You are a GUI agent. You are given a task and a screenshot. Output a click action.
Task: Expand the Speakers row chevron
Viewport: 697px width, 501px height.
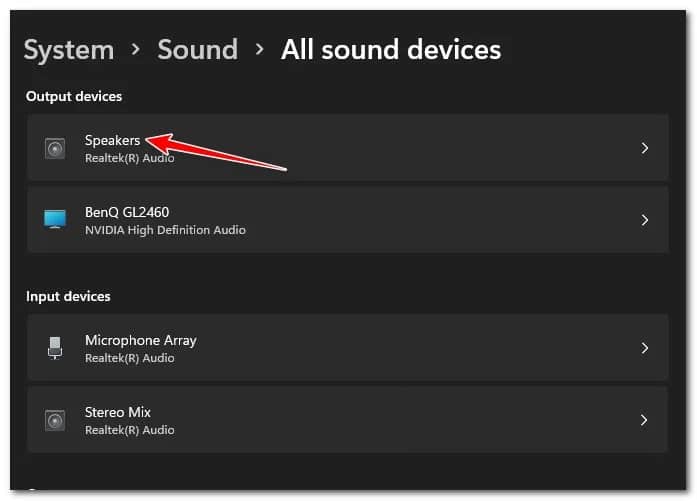[645, 148]
